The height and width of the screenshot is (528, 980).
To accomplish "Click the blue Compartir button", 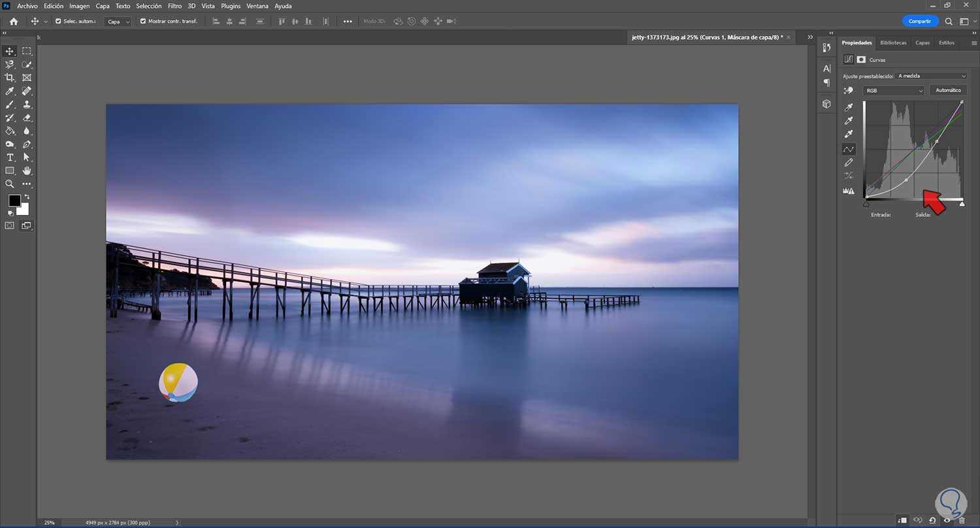I will tap(919, 21).
